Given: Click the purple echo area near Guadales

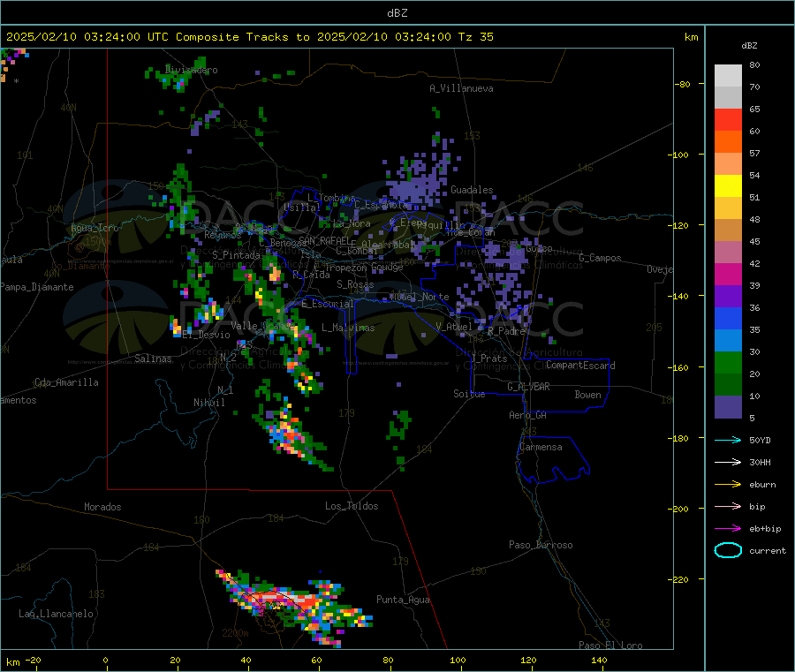Looking at the screenshot, I should [x=419, y=183].
